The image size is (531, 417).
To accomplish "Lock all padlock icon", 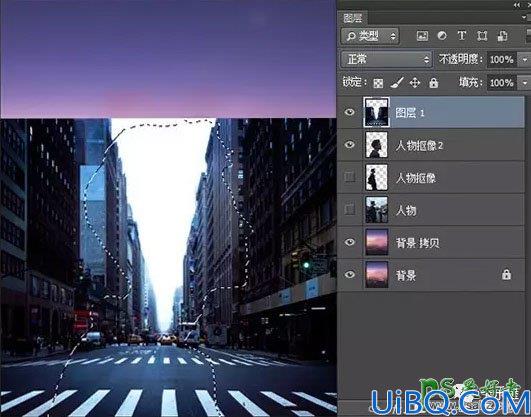I will [x=433, y=83].
